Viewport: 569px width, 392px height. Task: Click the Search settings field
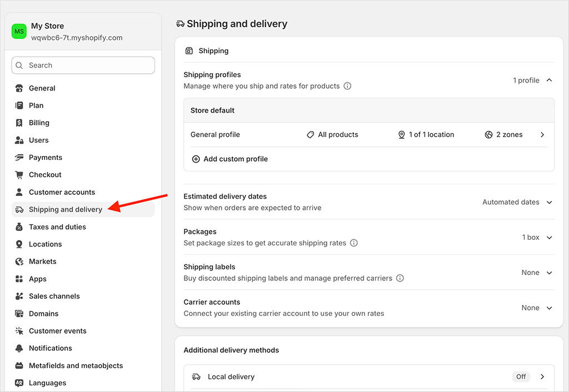83,66
